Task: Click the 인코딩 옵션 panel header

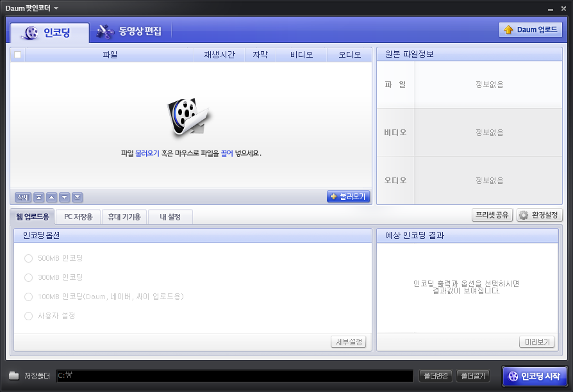Action: (x=192, y=236)
